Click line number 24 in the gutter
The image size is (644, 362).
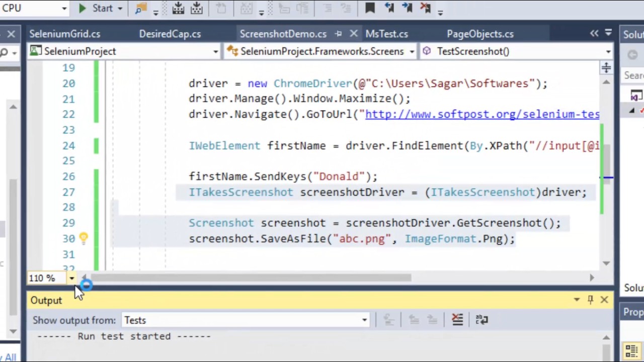point(68,146)
